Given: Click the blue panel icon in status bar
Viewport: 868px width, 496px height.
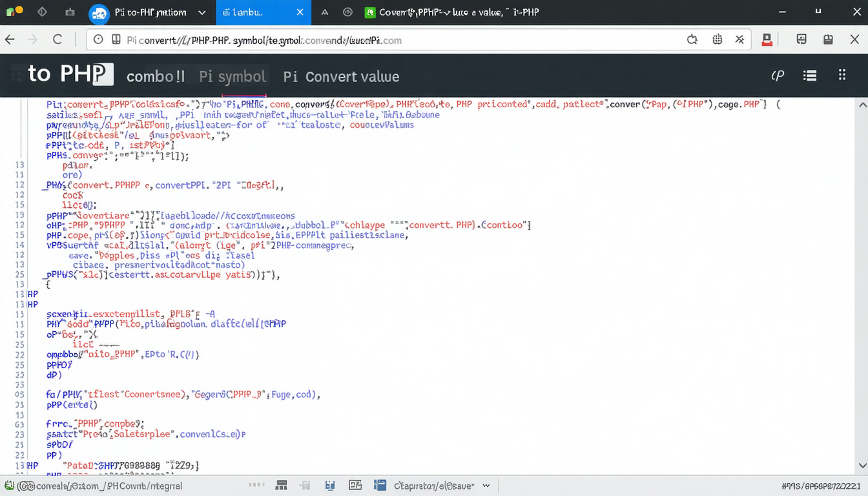Looking at the screenshot, I should (380, 486).
